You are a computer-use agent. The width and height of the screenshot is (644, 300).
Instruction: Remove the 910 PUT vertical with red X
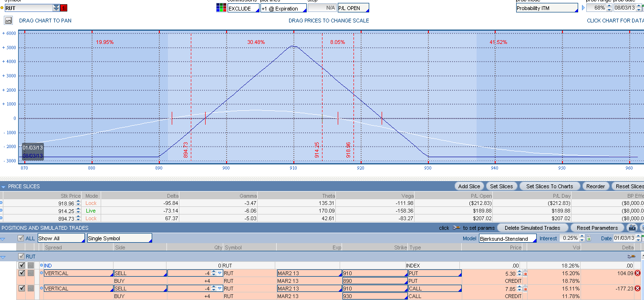637,273
